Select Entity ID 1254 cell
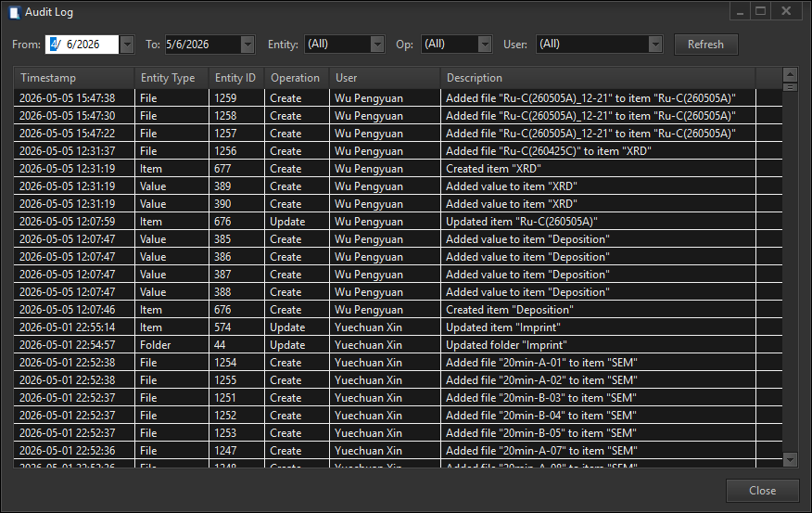812x513 pixels. pyautogui.click(x=236, y=362)
